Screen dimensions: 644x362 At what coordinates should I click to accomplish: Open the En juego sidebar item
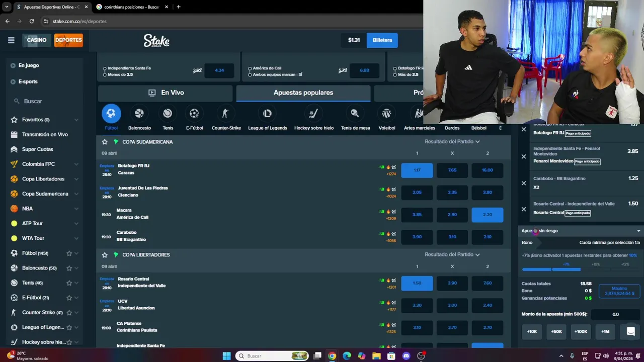click(29, 65)
